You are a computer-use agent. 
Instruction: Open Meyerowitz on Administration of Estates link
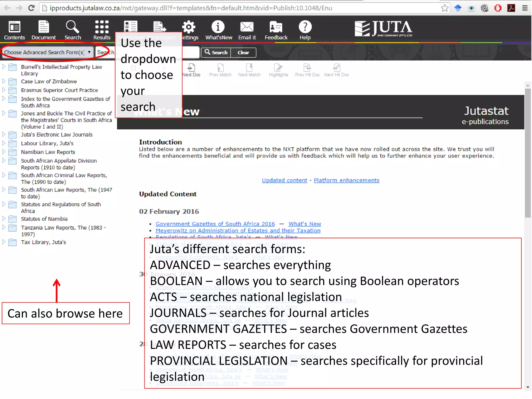pos(238,230)
